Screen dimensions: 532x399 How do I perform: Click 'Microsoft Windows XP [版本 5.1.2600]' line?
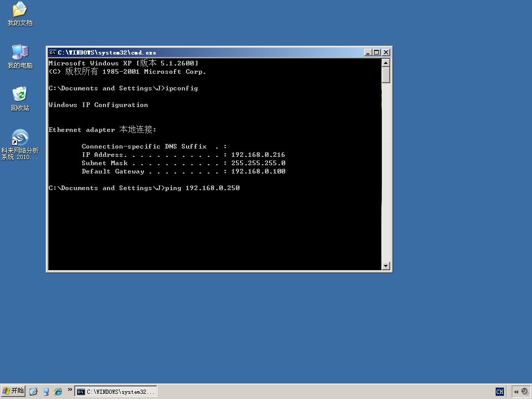point(123,63)
